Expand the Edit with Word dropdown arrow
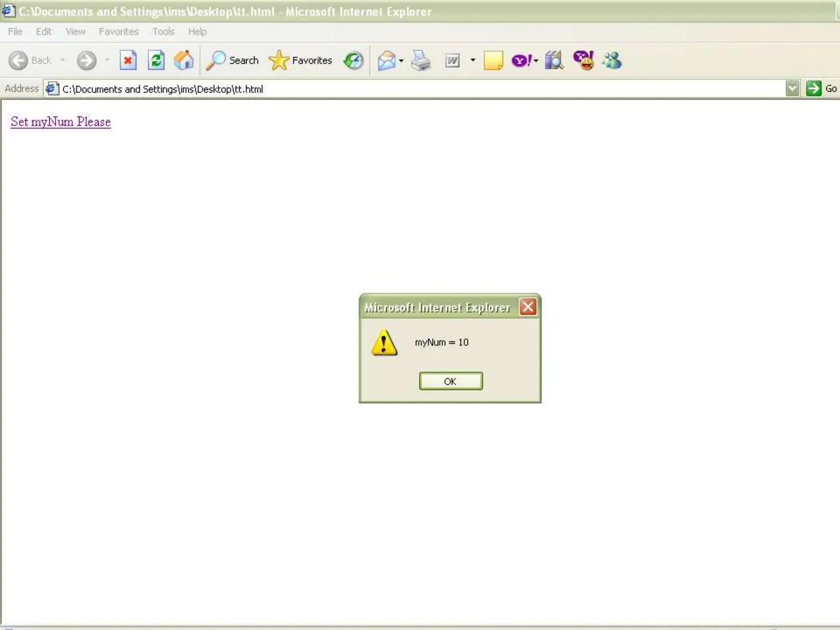Image resolution: width=840 pixels, height=630 pixels. 473,60
